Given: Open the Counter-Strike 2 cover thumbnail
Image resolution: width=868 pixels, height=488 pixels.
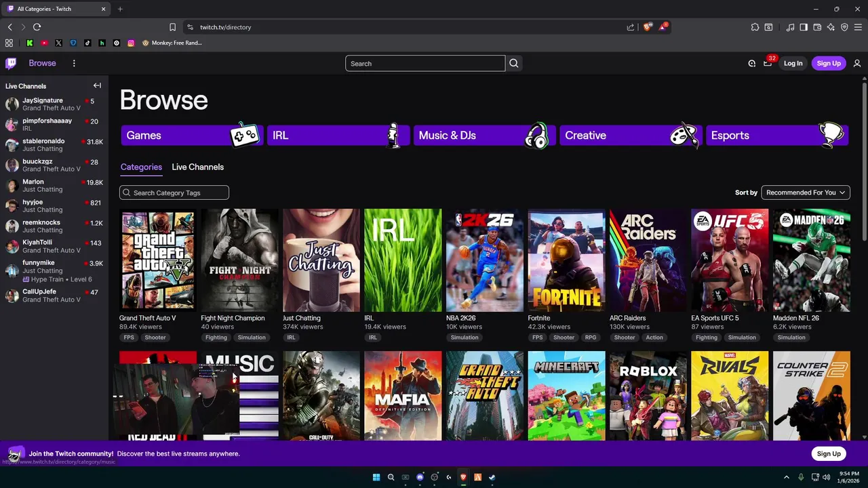Looking at the screenshot, I should point(811,396).
